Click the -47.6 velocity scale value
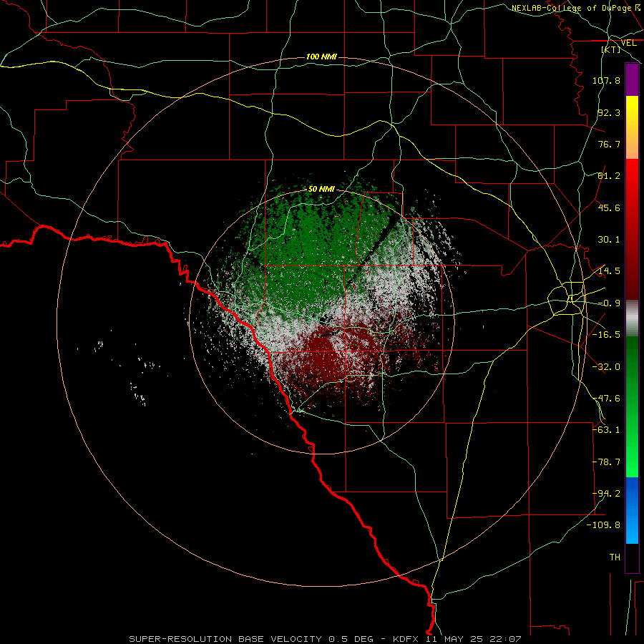644x644 pixels. (606, 399)
